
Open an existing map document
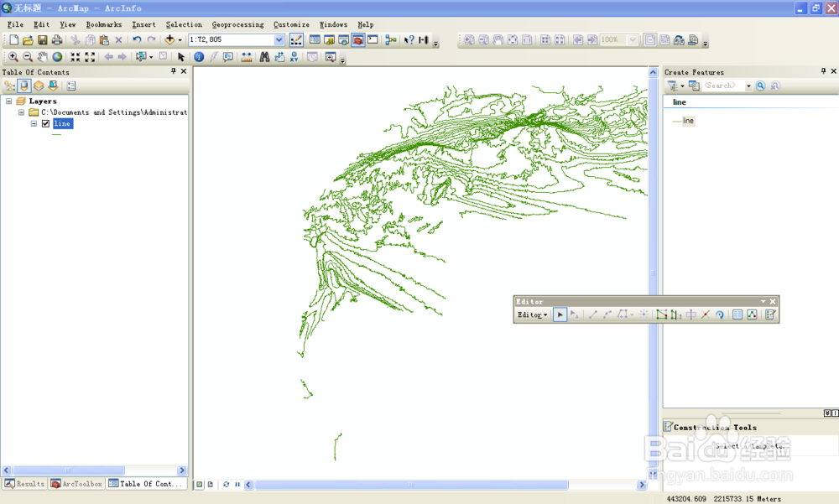point(28,39)
